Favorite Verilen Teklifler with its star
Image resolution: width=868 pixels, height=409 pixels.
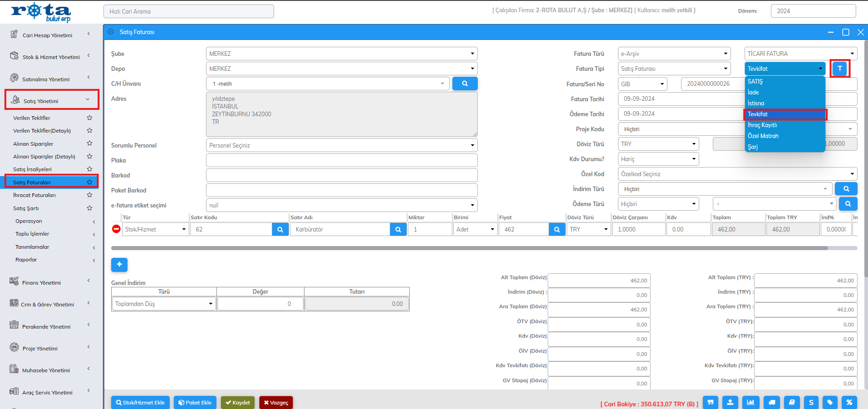[x=89, y=118]
